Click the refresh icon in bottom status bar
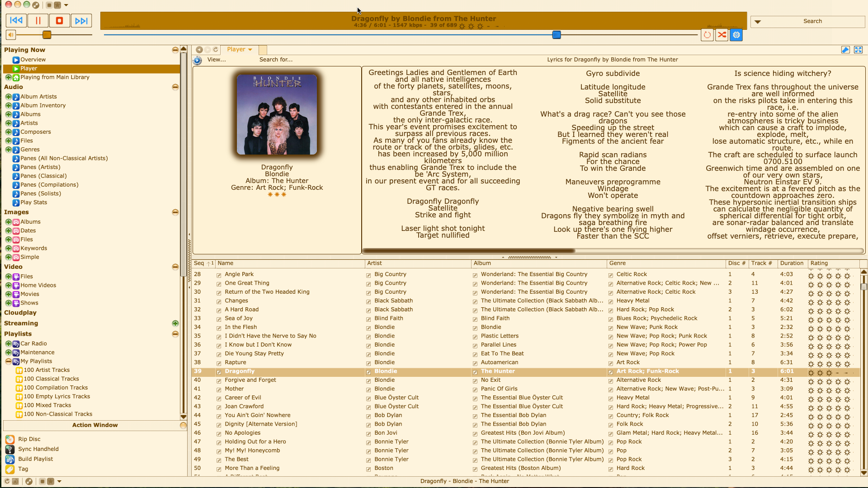868x488 pixels. (x=7, y=482)
